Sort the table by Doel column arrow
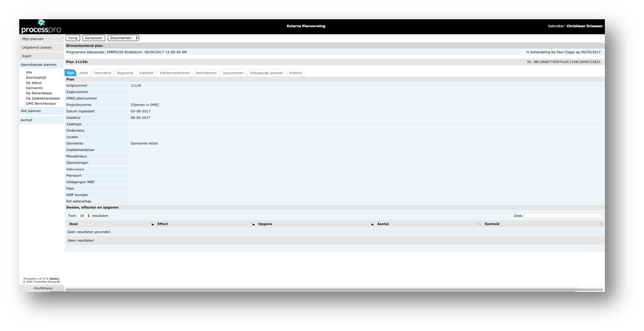 click(152, 224)
